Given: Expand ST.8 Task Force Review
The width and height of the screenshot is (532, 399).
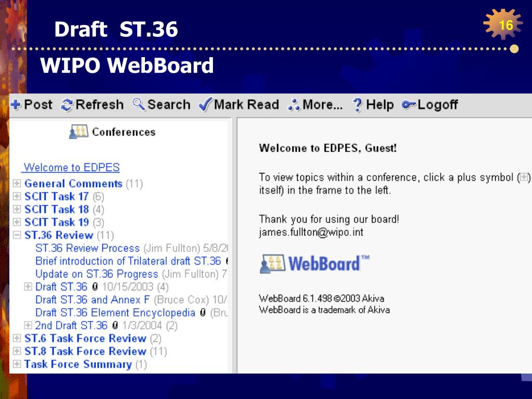Looking at the screenshot, I should (17, 351).
